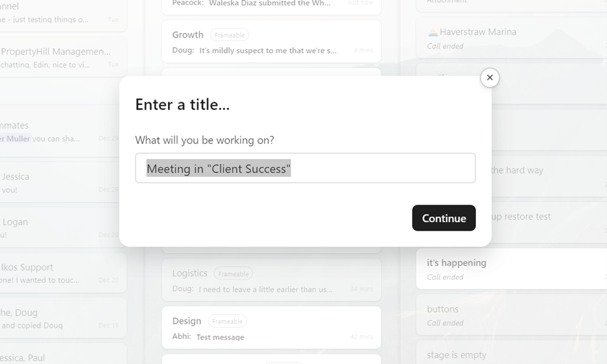Focus the meeting title input field

pos(305,168)
